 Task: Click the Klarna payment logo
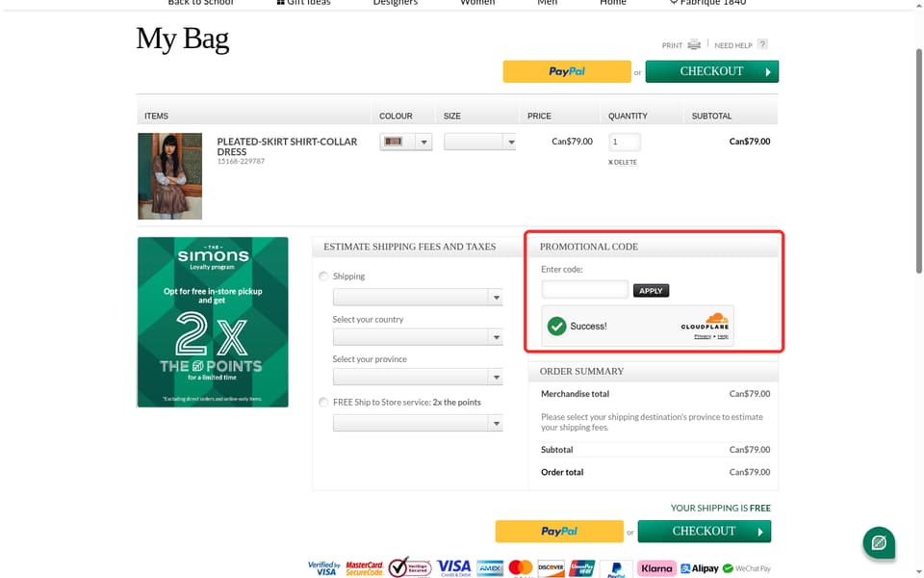click(x=656, y=568)
